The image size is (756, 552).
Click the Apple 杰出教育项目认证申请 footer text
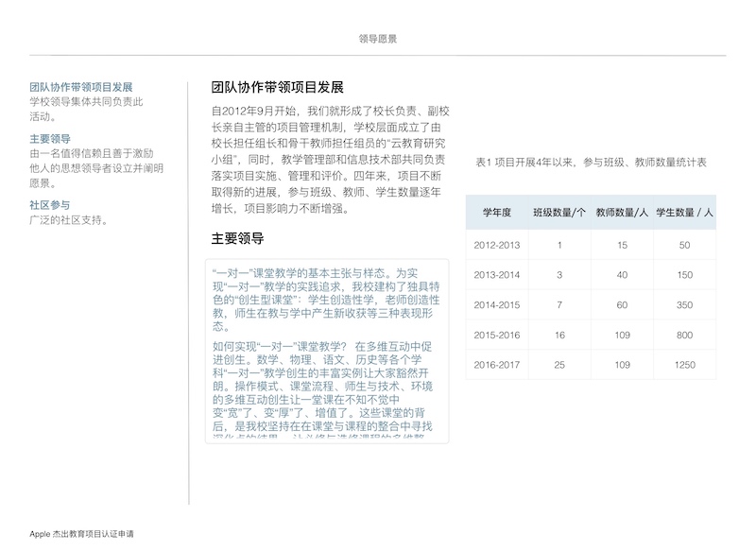point(81,534)
